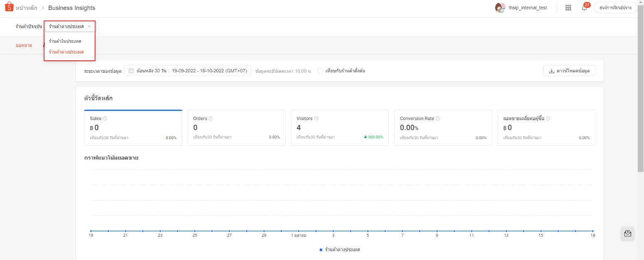Click the Sales help question-mark icon
The image size is (644, 260).
tap(105, 118)
